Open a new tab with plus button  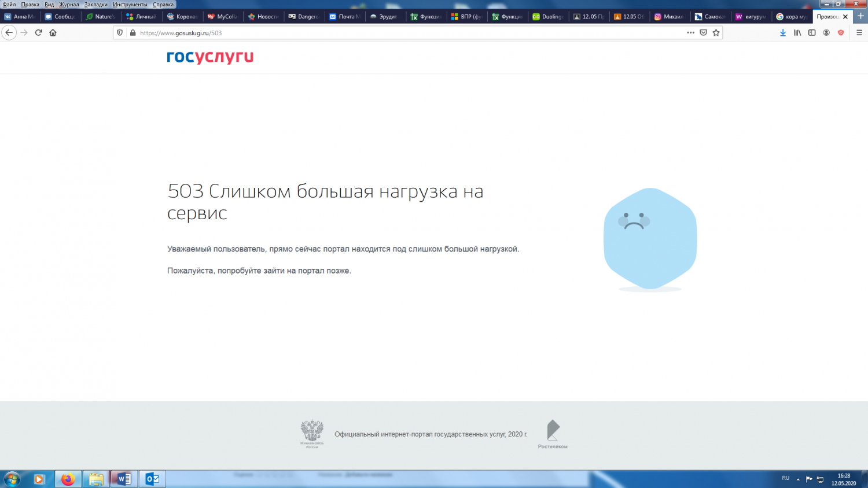tap(860, 17)
